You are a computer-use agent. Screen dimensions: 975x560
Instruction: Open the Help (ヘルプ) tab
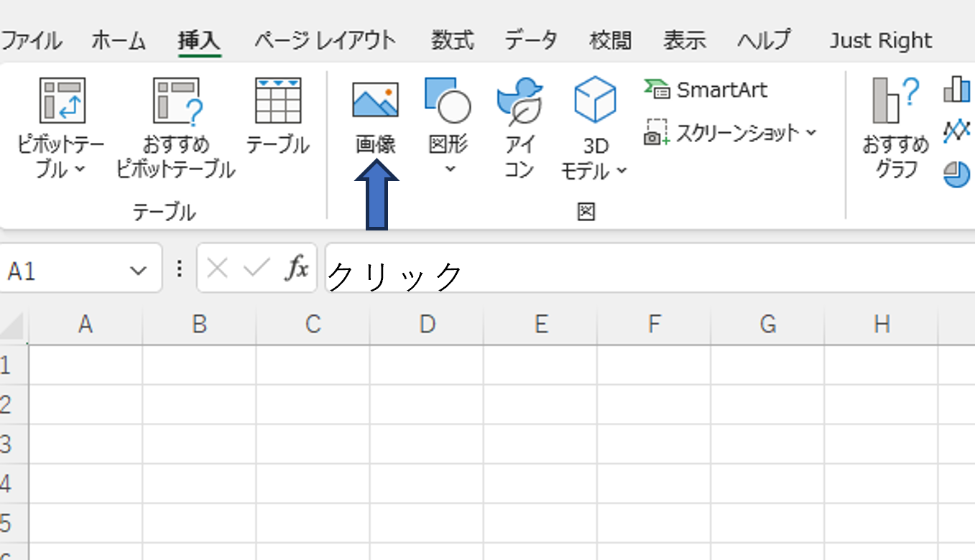pos(764,39)
